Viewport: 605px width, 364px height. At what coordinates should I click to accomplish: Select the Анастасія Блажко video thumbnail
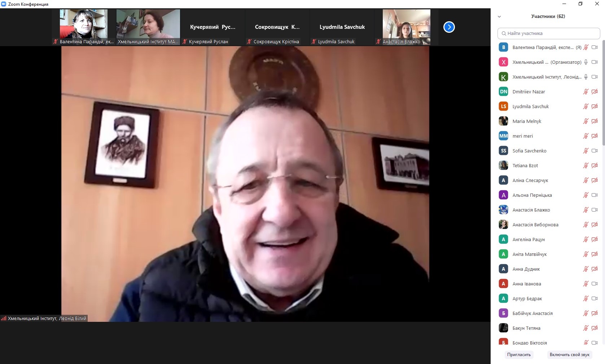coord(407,27)
